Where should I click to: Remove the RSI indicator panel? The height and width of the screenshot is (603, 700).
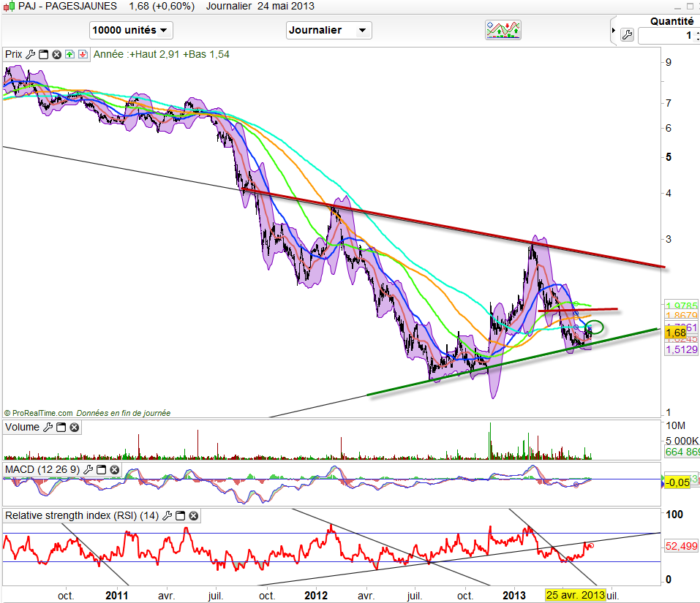click(x=193, y=516)
